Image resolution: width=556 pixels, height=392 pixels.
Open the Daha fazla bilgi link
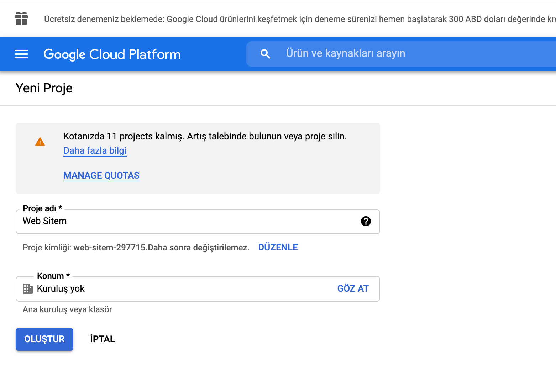click(x=95, y=150)
